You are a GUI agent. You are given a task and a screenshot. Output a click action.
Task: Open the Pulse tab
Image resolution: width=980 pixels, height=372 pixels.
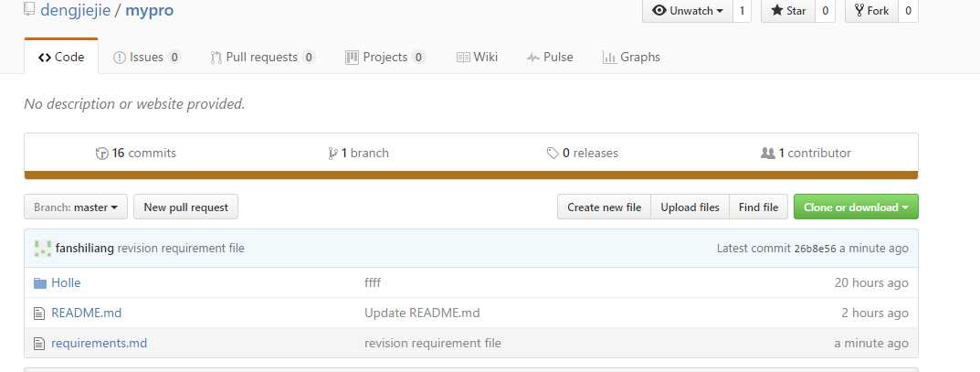(x=550, y=57)
